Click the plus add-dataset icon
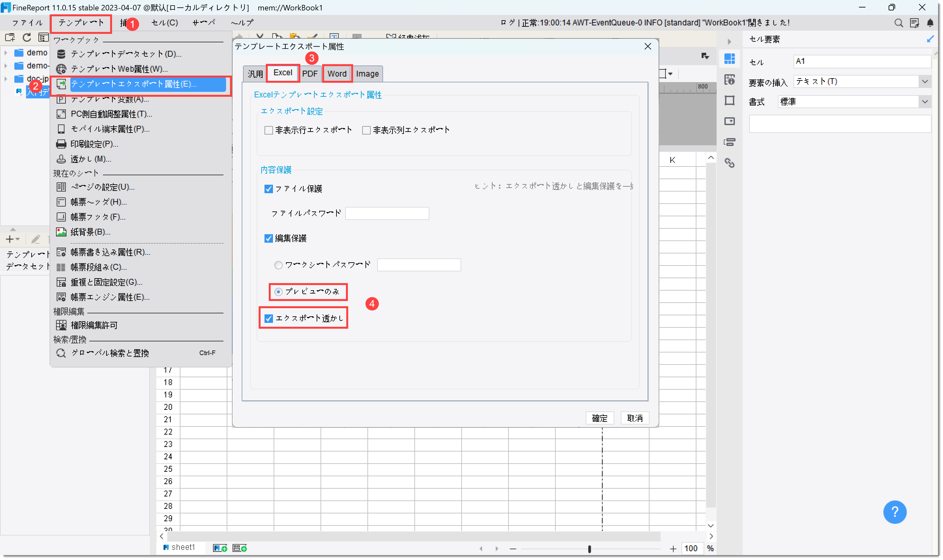Image resolution: width=943 pixels, height=560 pixels. tap(10, 239)
